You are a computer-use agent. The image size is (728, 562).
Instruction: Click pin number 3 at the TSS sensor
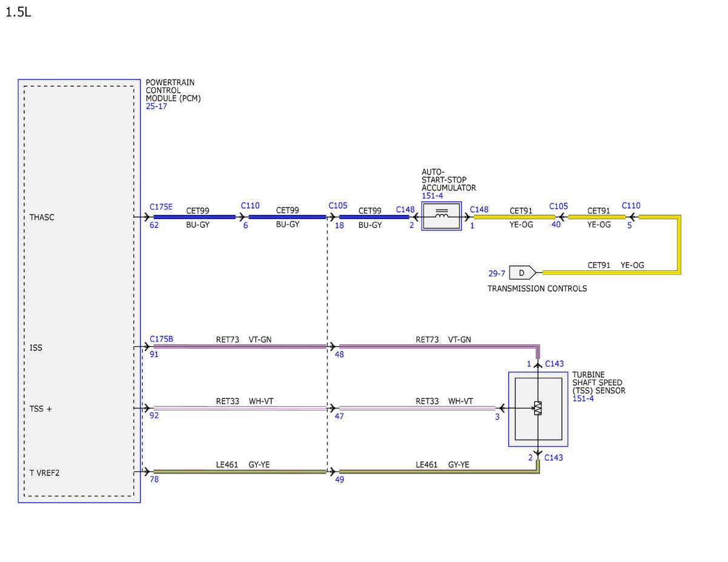(497, 416)
